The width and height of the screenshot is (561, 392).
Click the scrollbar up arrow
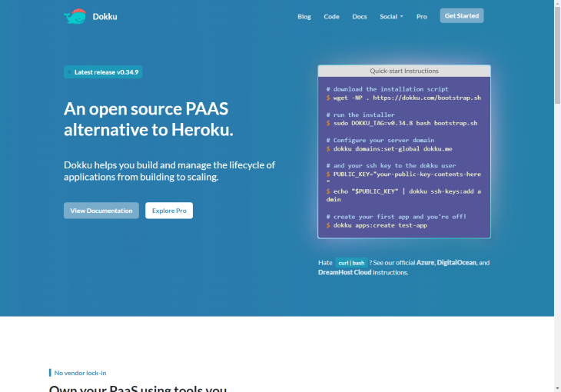click(557, 4)
